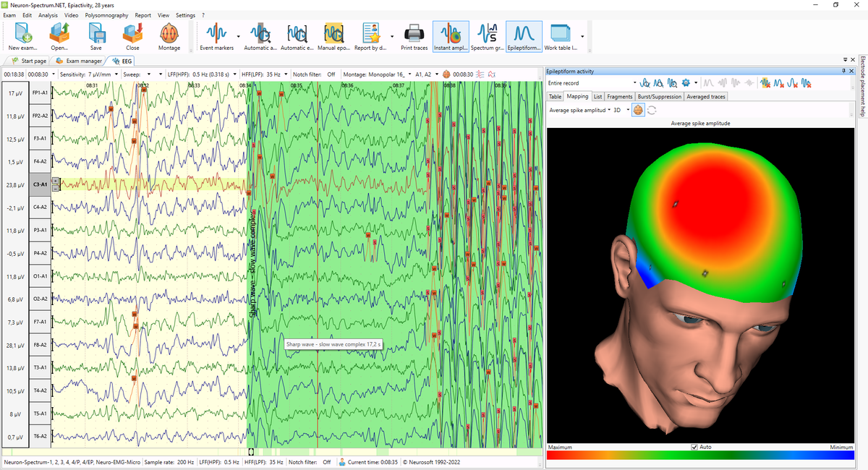Switch to the Fragments tab
Image resolution: width=868 pixels, height=470 pixels.
coord(619,96)
